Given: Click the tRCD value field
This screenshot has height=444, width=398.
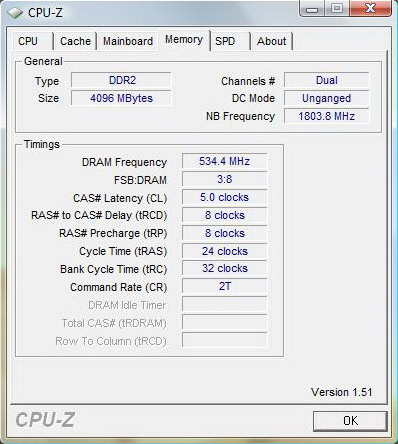Looking at the screenshot, I should [225, 215].
